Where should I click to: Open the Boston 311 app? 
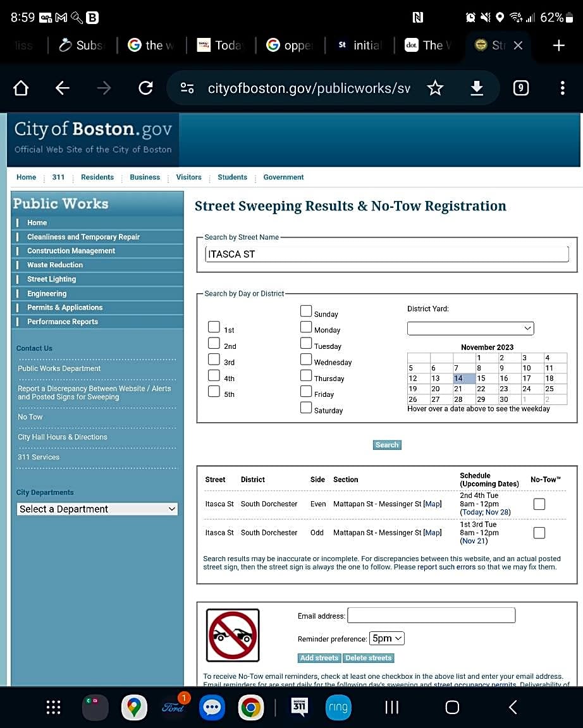[x=300, y=707]
